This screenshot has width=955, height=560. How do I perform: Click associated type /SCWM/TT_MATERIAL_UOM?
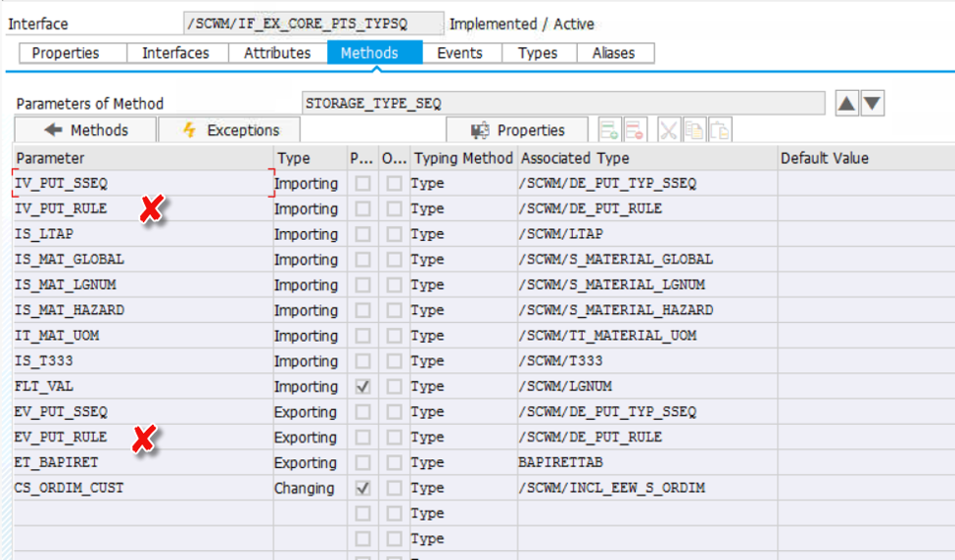[x=647, y=336]
